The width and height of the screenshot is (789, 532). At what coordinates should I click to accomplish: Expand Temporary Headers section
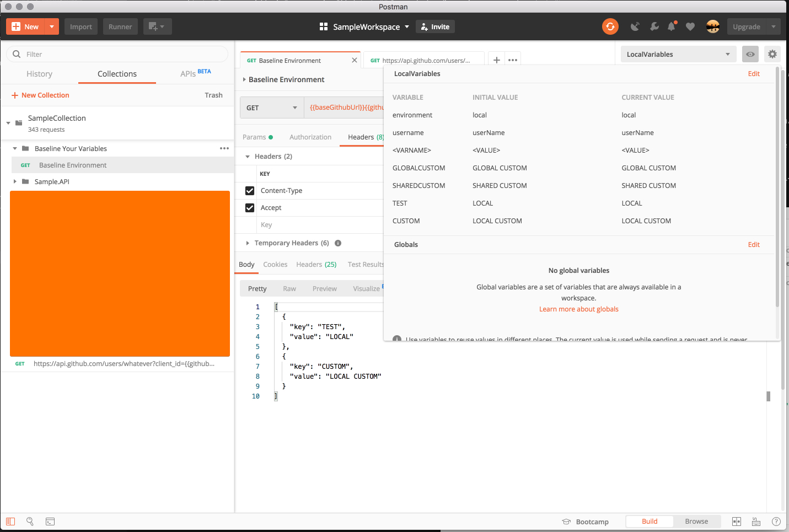[248, 243]
